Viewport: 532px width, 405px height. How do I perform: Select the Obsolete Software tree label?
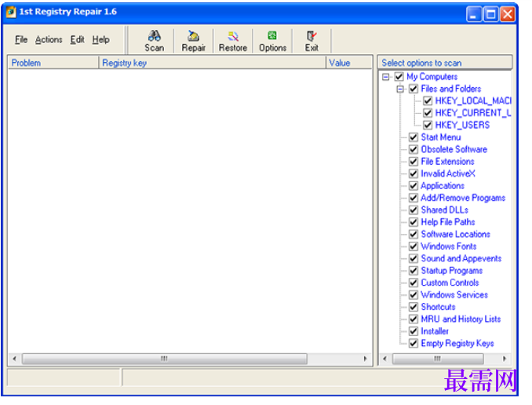(x=454, y=149)
